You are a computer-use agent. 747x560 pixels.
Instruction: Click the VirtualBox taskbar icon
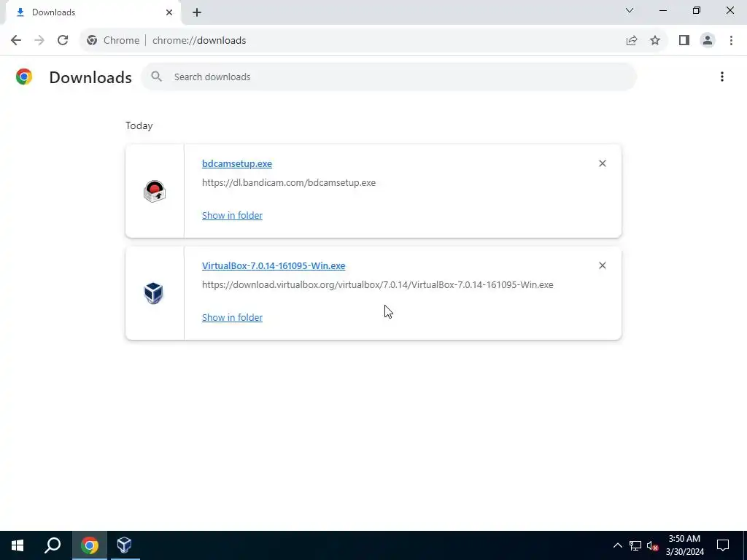point(125,545)
